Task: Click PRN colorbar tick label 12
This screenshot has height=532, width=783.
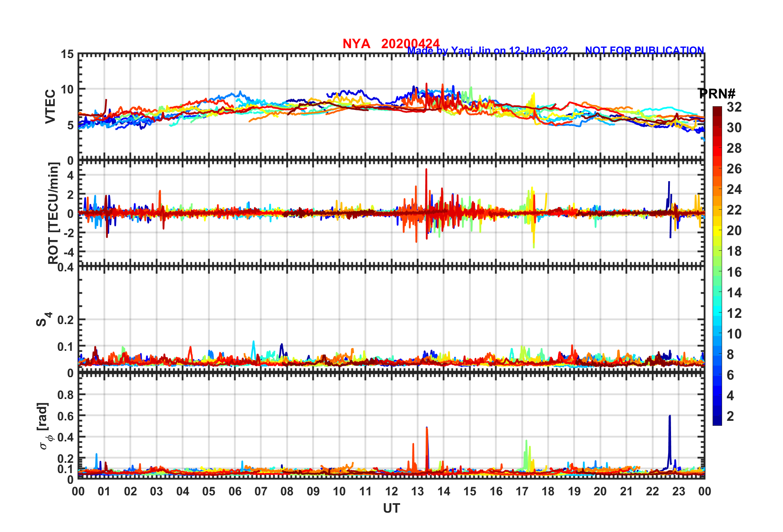Action: pos(734,313)
